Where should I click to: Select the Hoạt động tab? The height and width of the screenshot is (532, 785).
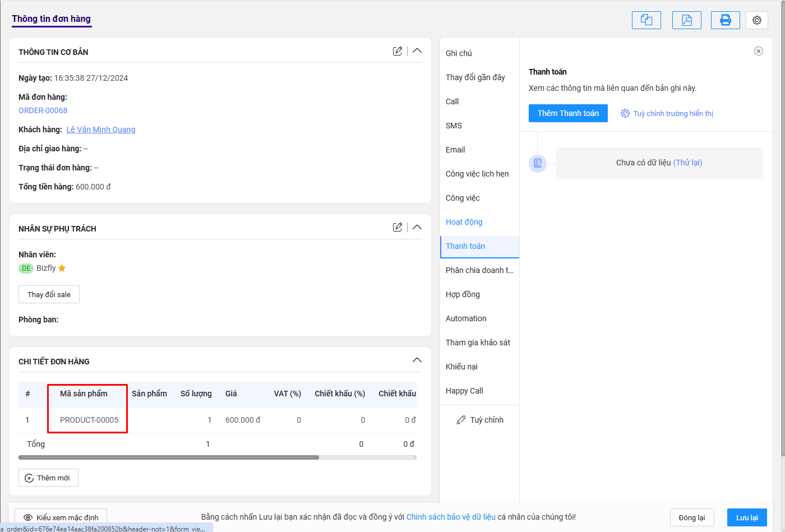(x=464, y=222)
